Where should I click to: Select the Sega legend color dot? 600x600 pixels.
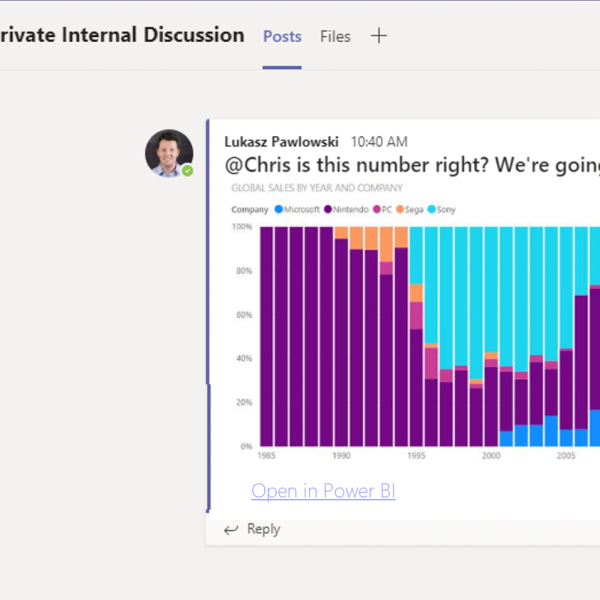point(400,209)
